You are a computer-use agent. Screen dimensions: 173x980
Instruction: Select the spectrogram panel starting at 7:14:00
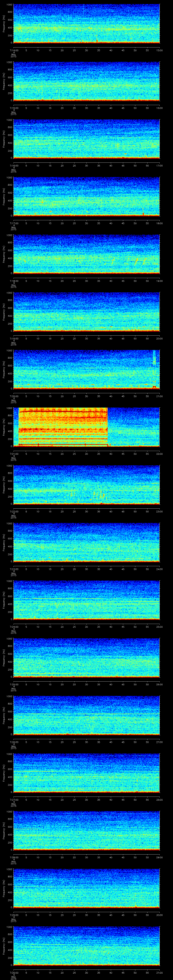coord(87,24)
